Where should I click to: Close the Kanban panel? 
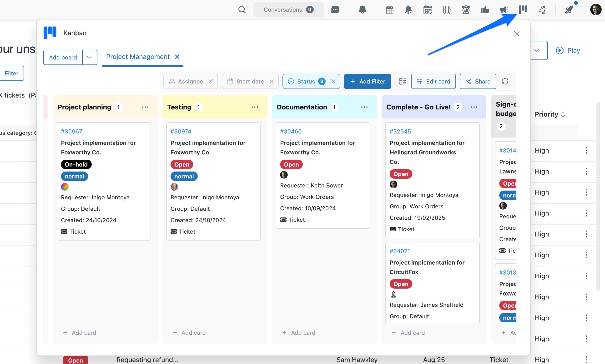517,34
